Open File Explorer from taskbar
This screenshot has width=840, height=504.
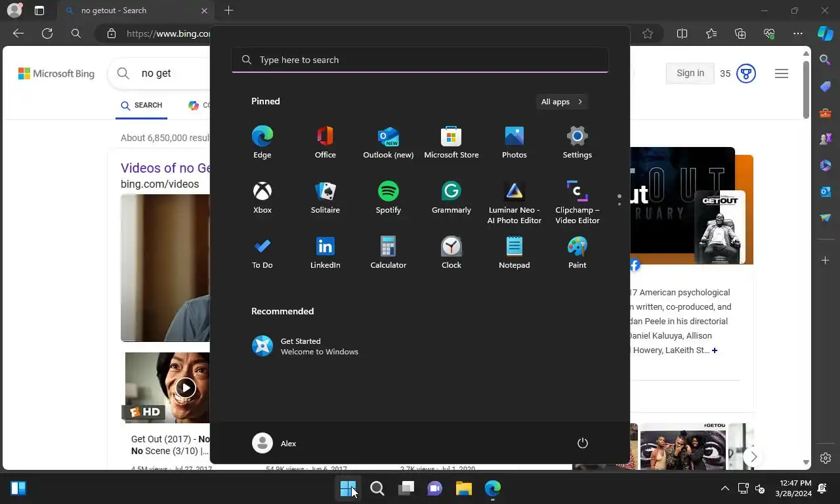click(464, 488)
